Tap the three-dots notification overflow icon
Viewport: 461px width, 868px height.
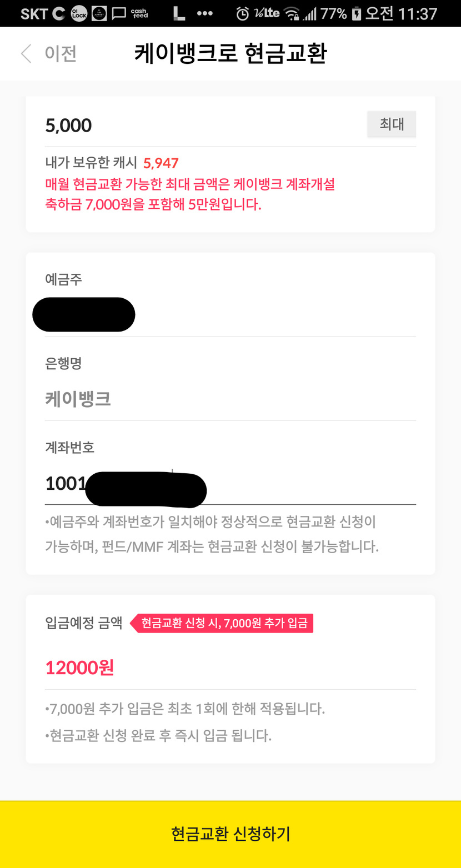click(x=205, y=13)
